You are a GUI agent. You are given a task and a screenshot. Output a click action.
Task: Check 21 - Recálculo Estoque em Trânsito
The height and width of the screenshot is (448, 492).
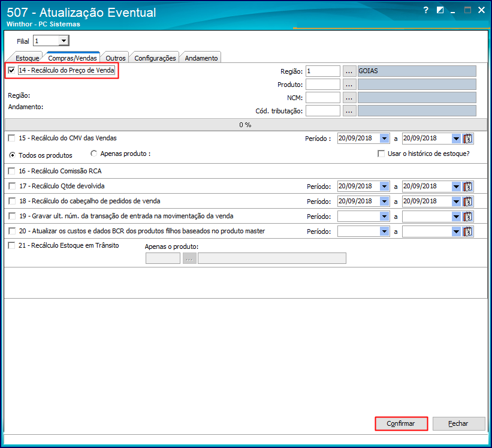[x=11, y=245]
